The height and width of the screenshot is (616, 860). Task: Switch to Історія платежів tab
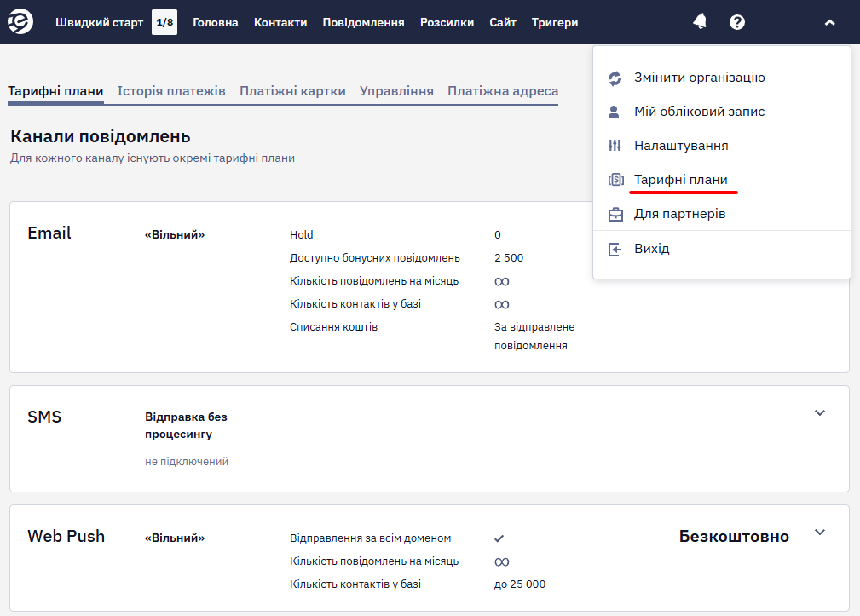[171, 91]
